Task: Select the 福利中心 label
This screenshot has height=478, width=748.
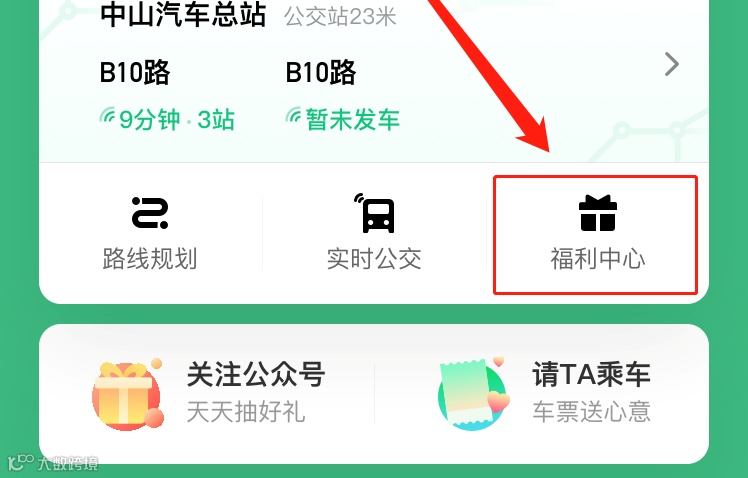Action: coord(598,259)
